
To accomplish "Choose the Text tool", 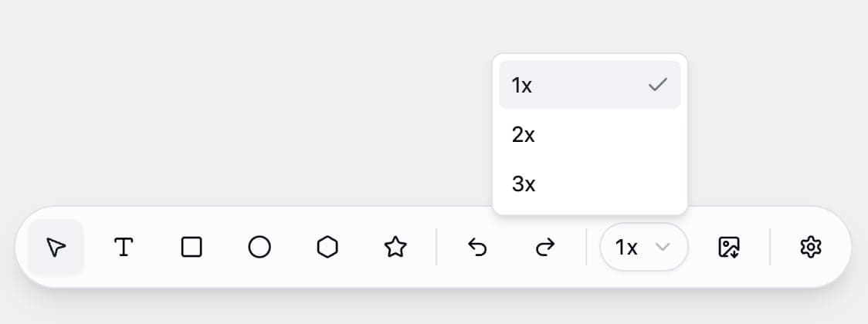I will click(x=124, y=248).
